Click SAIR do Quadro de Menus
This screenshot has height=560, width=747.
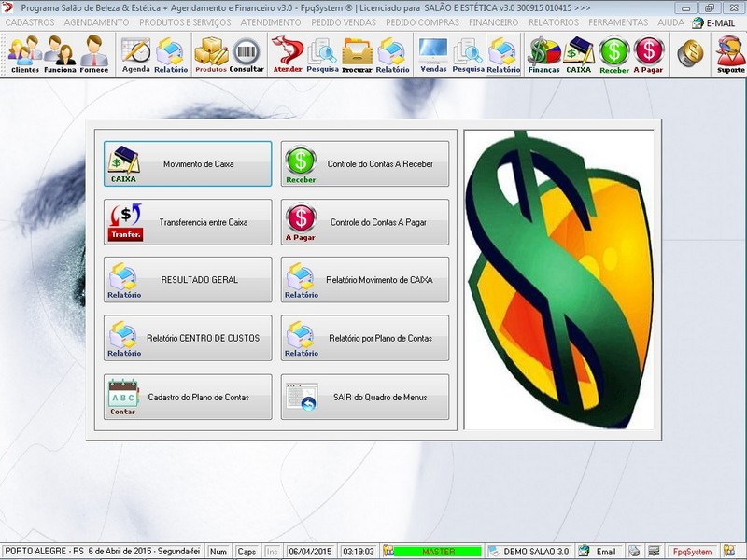[365, 398]
